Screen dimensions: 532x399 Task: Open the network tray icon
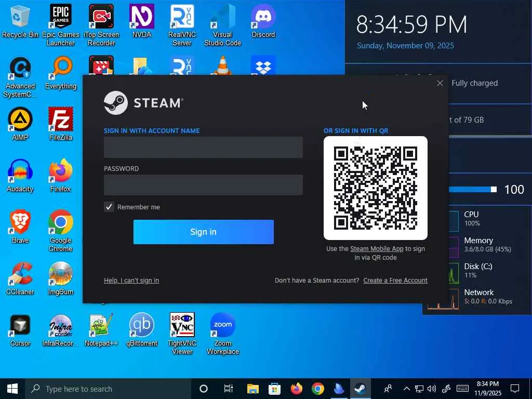point(419,389)
